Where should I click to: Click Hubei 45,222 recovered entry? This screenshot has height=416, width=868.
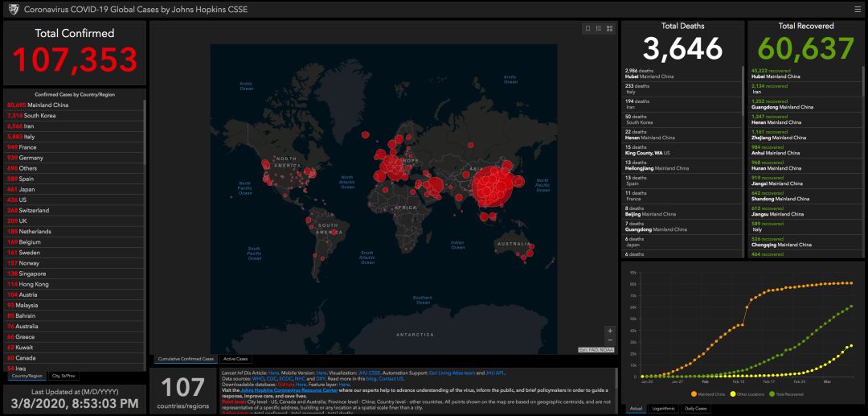805,74
